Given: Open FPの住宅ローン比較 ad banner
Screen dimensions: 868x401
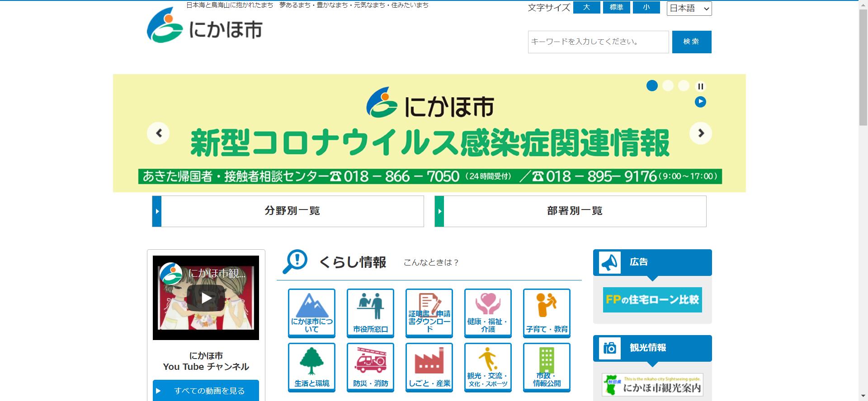Looking at the screenshot, I should coord(652,300).
